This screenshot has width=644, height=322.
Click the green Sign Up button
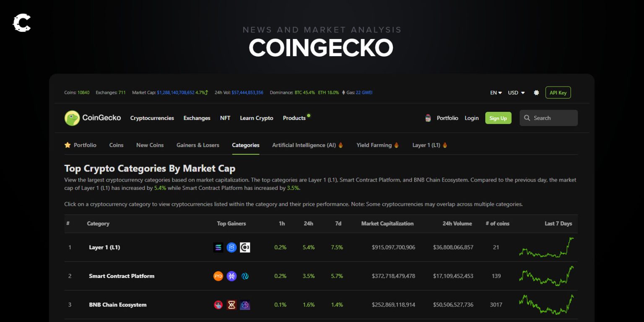pos(498,118)
